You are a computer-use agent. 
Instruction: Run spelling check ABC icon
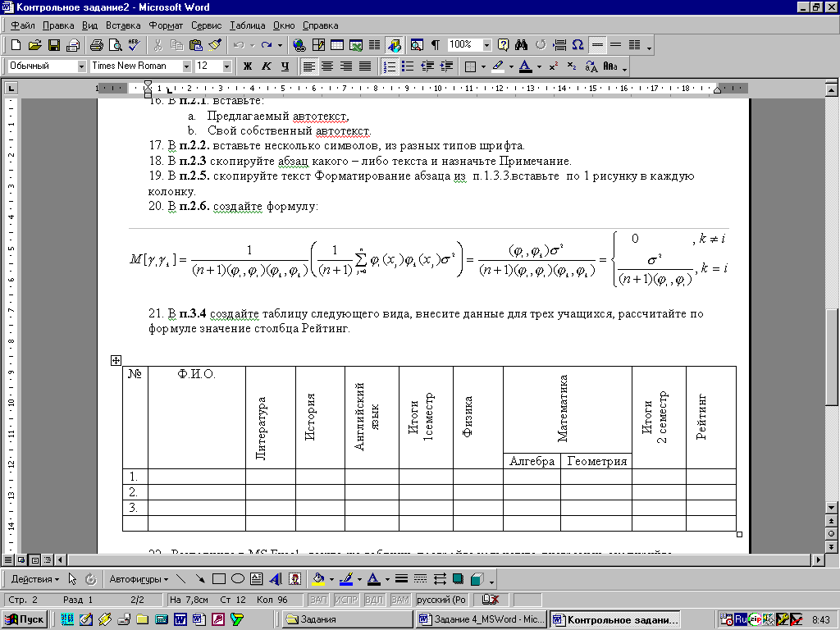134,45
